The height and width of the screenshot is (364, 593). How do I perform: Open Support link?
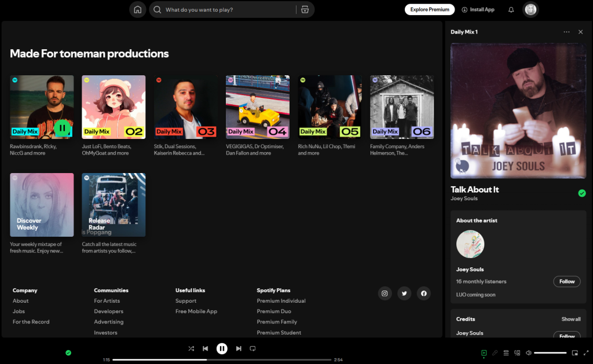pos(186,301)
